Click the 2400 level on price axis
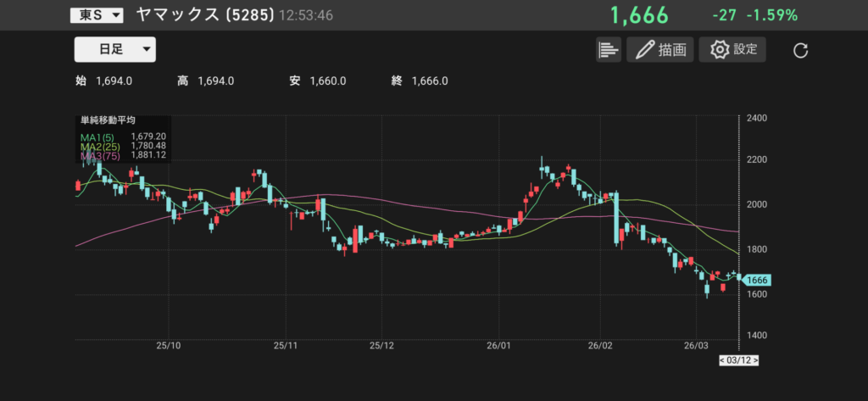 click(757, 118)
